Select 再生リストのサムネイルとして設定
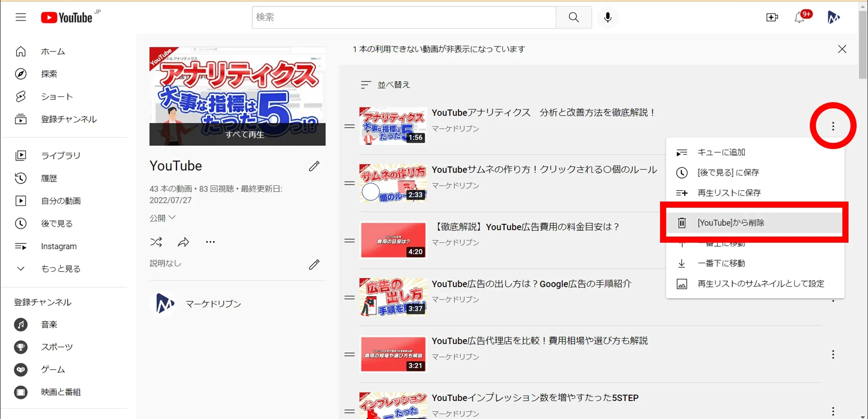 point(755,284)
